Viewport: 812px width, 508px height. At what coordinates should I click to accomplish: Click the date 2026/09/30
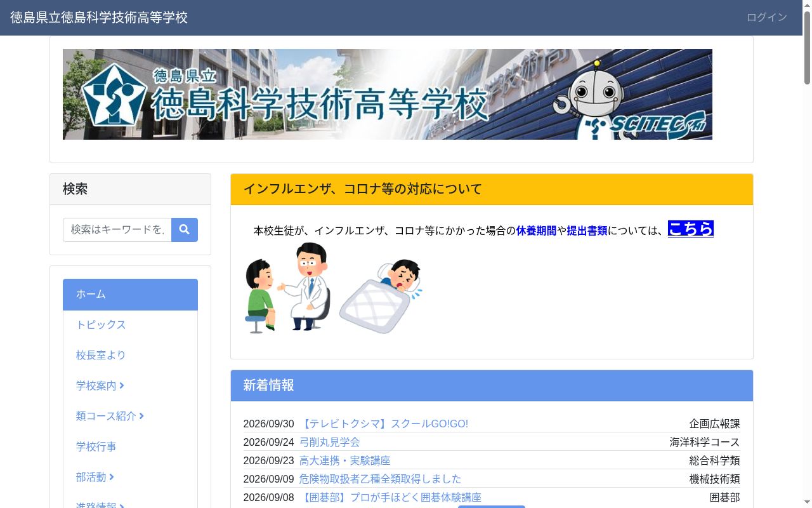[269, 424]
